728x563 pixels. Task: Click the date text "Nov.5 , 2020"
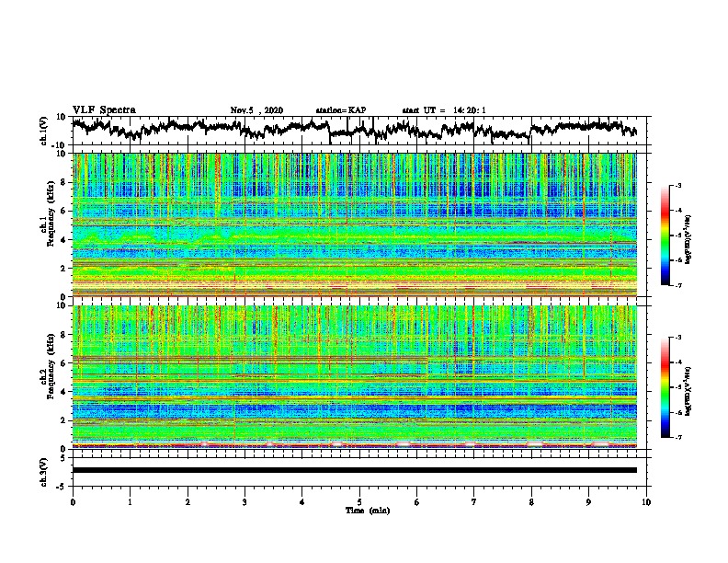pos(256,110)
